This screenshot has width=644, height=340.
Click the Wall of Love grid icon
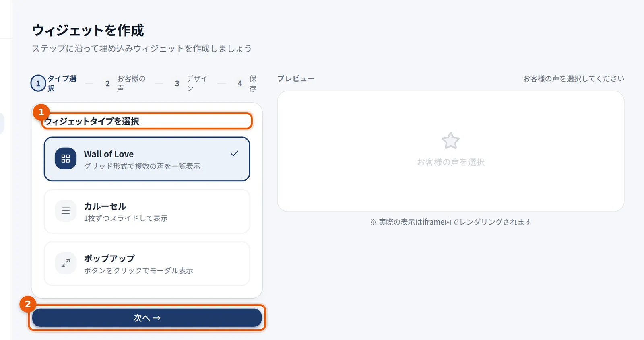(x=66, y=159)
